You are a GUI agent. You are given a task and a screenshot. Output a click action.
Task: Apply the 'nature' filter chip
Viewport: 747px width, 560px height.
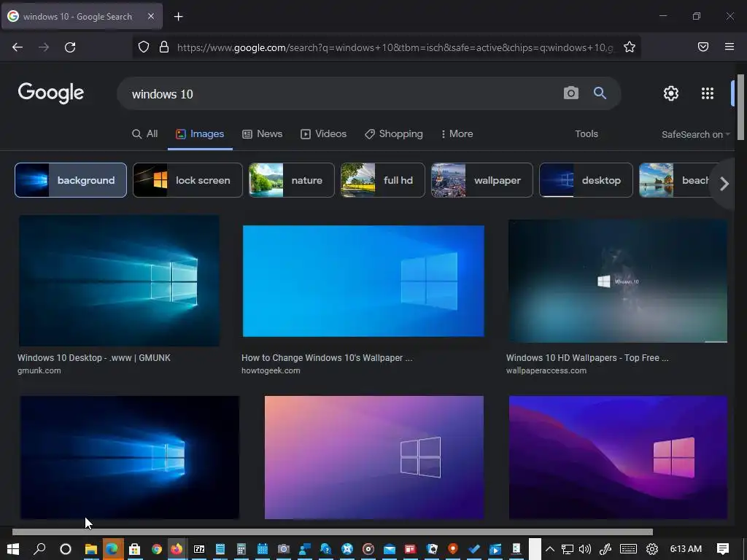pos(292,180)
